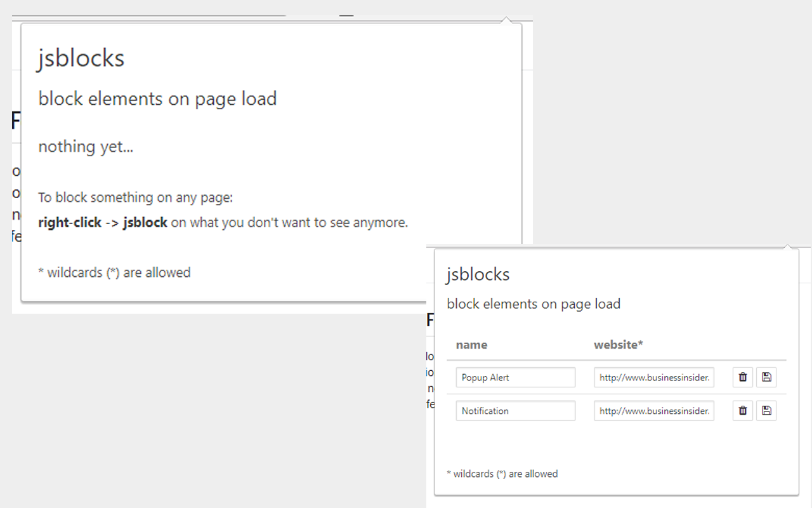Edit the Notification name field

515,411
